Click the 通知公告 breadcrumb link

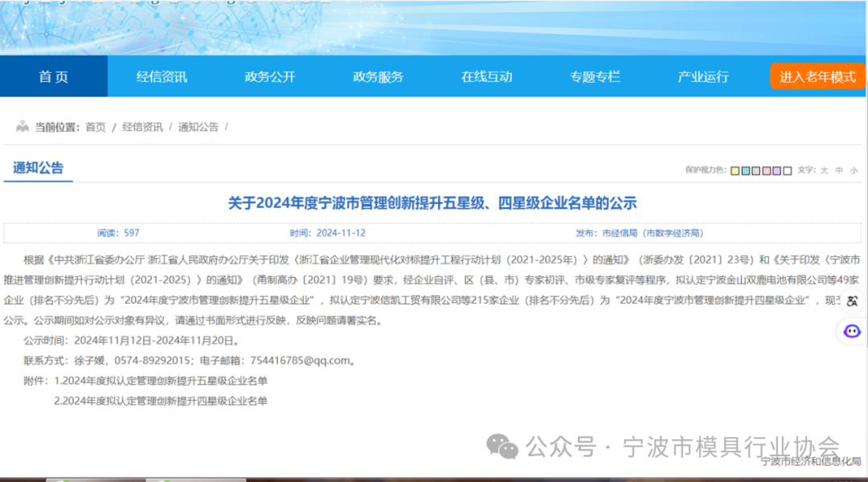pyautogui.click(x=196, y=126)
